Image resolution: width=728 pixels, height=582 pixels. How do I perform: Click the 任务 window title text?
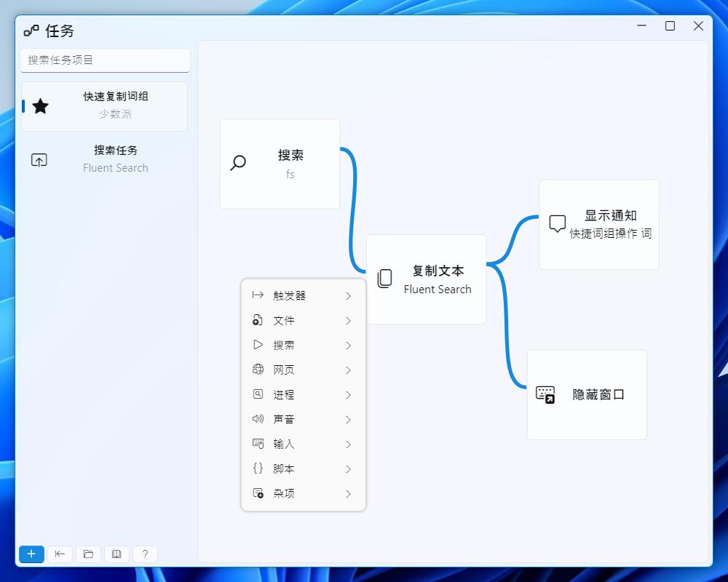click(60, 31)
